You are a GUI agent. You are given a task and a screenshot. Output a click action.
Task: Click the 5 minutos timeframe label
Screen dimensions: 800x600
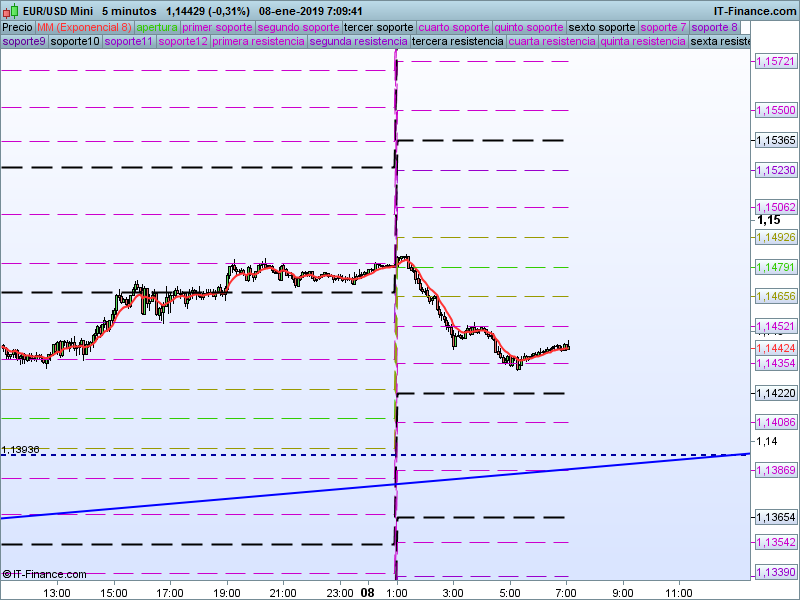click(x=133, y=11)
